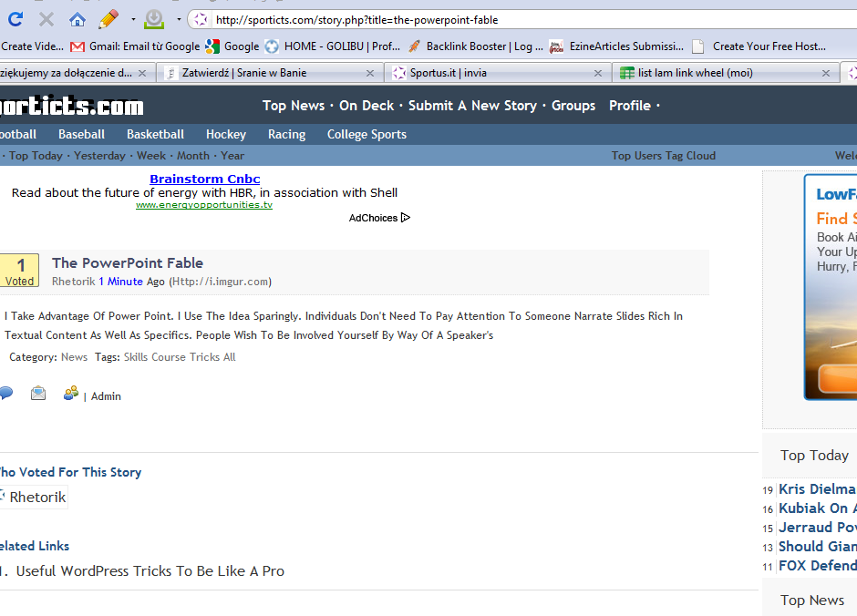857x616 pixels.
Task: Click the Course tag
Action: coord(169,357)
